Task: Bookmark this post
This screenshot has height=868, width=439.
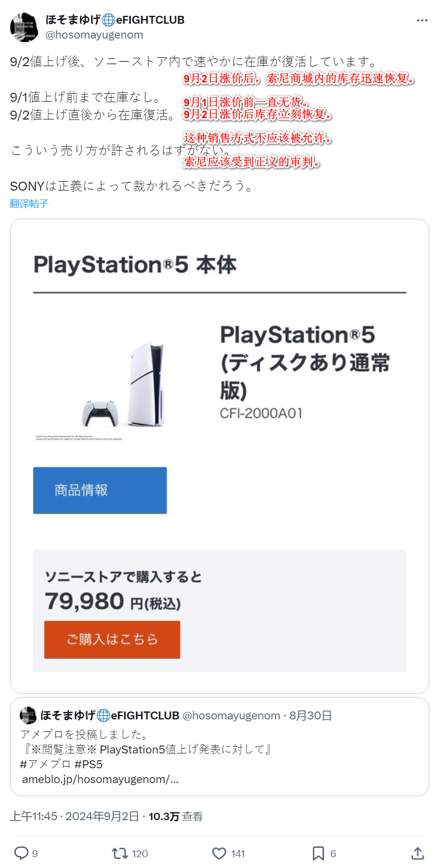Action: [318, 853]
